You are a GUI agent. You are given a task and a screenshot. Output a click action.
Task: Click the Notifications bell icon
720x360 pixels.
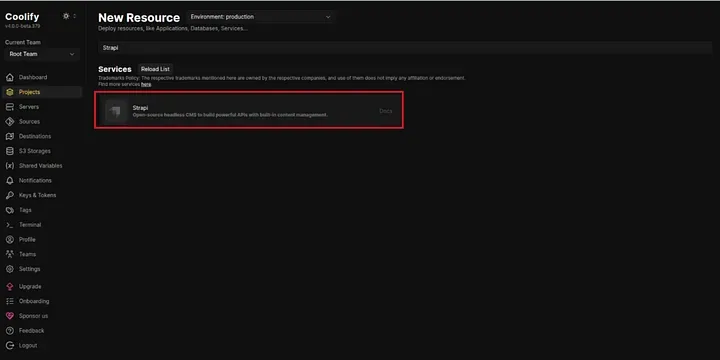pos(10,180)
